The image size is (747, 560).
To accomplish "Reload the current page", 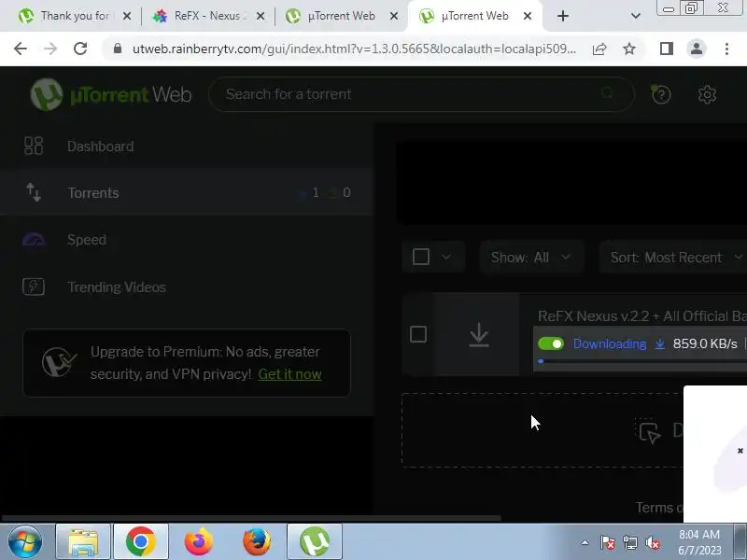I will click(x=80, y=49).
